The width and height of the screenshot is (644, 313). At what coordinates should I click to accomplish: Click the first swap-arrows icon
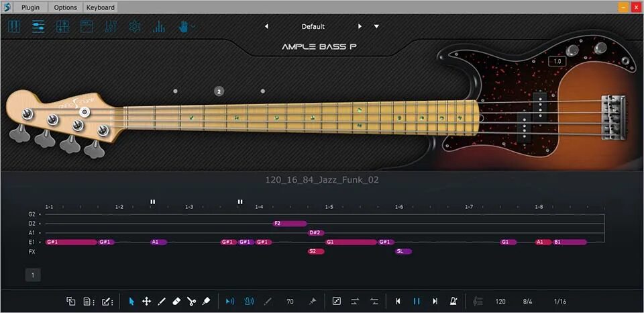point(356,302)
